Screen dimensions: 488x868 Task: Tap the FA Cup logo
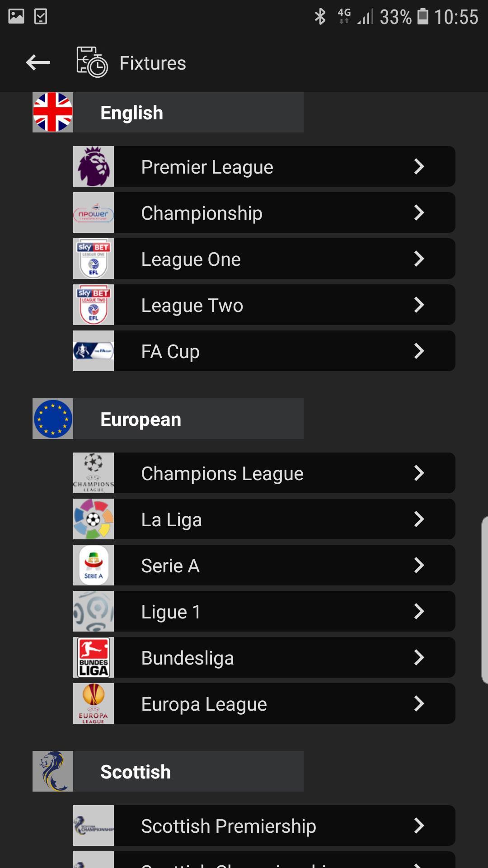[94, 351]
